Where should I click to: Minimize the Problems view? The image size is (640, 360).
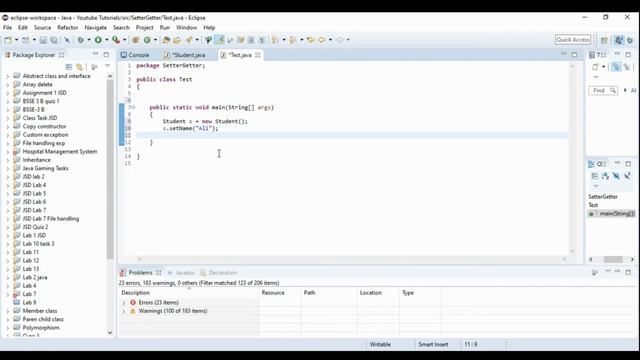pyautogui.click(x=618, y=272)
